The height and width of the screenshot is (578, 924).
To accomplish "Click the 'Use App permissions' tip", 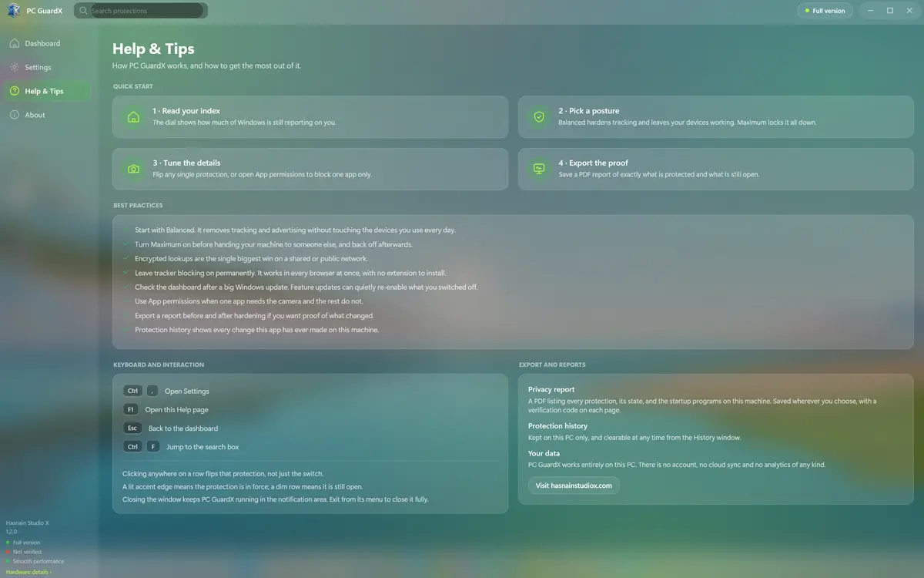I will [x=249, y=301].
